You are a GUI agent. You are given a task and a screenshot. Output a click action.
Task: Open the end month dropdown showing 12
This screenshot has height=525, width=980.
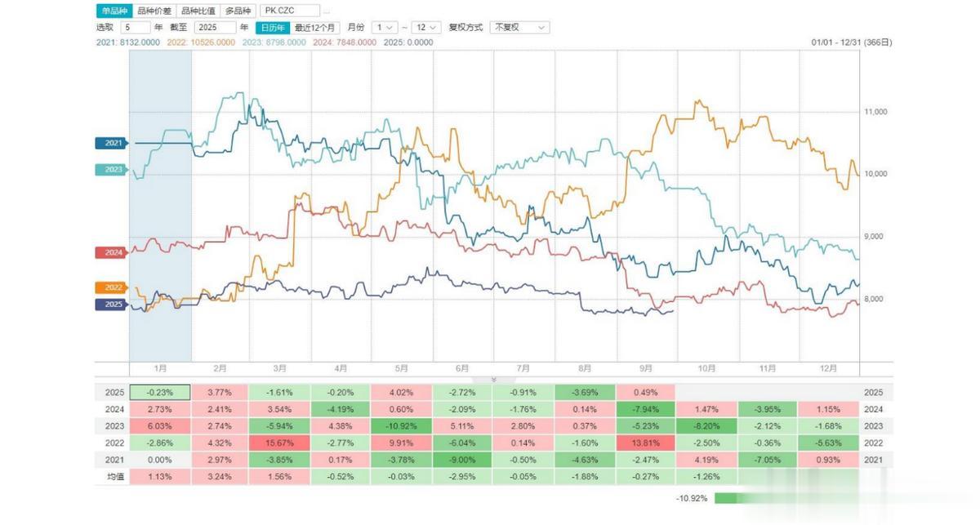pyautogui.click(x=426, y=27)
